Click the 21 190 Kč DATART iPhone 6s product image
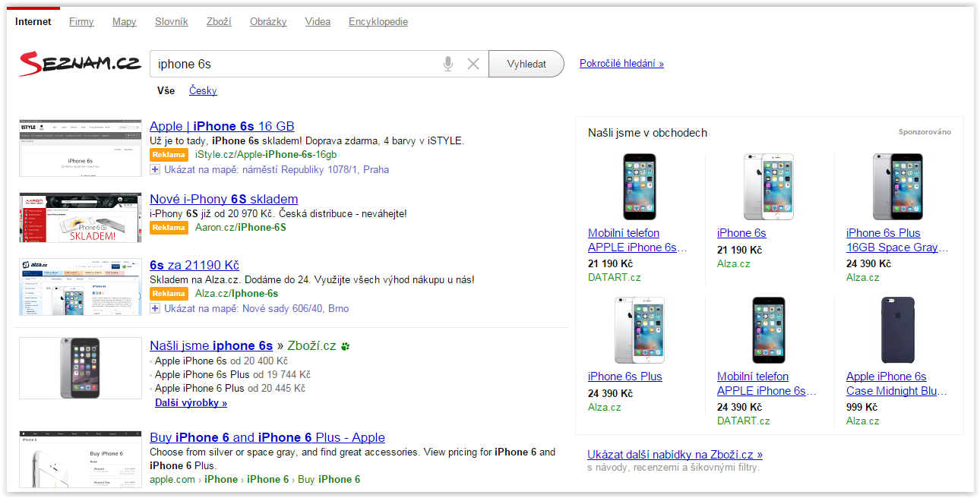 click(x=640, y=187)
